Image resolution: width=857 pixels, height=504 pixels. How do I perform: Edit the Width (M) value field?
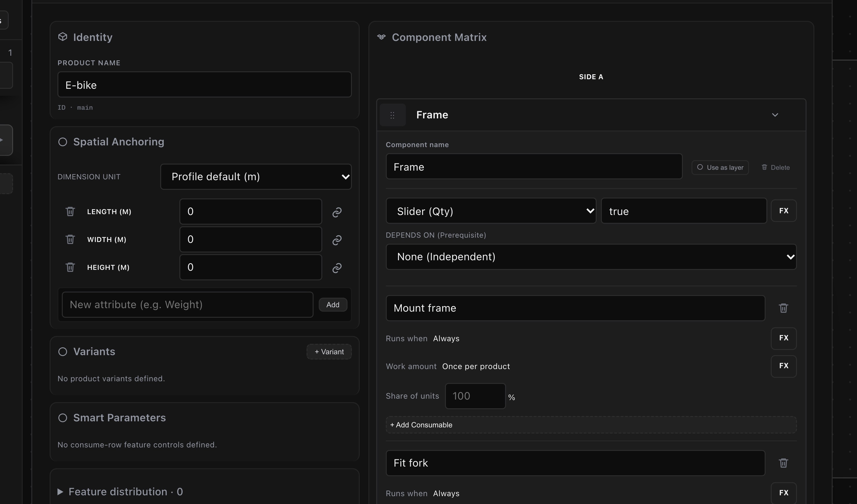point(251,239)
